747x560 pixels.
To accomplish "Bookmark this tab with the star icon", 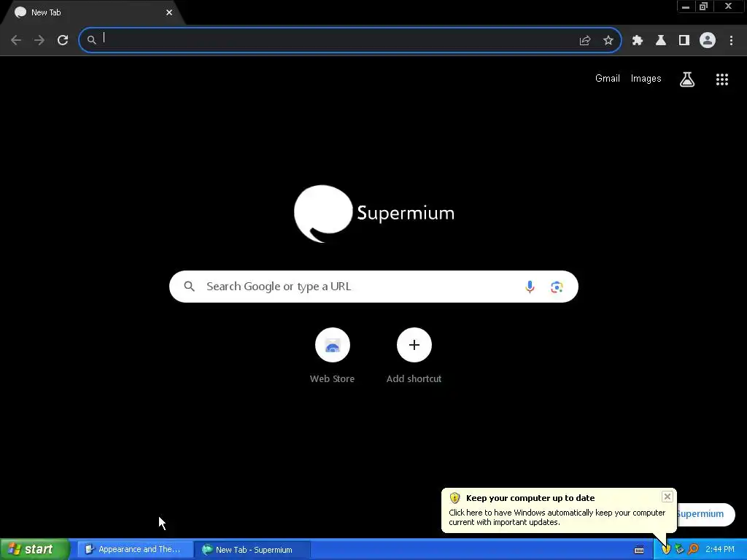I will point(608,41).
